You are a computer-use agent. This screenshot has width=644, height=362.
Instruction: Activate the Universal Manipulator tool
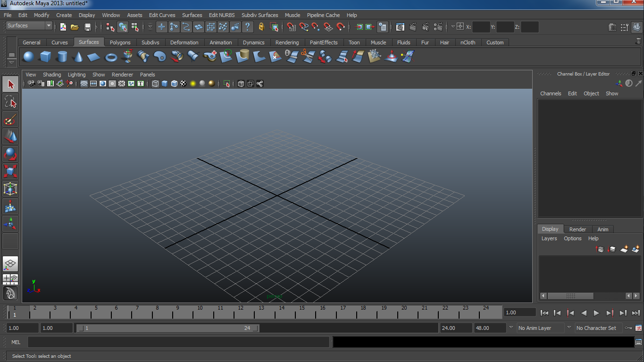pos(10,189)
